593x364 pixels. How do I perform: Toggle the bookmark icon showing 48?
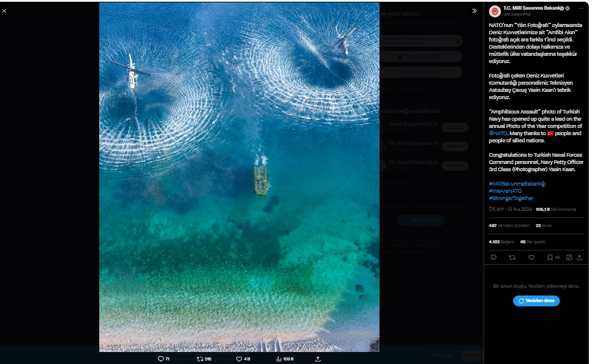click(550, 257)
